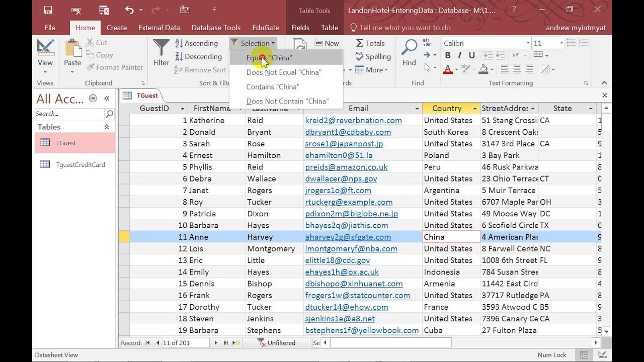Click the Totals sigma button

click(x=370, y=43)
